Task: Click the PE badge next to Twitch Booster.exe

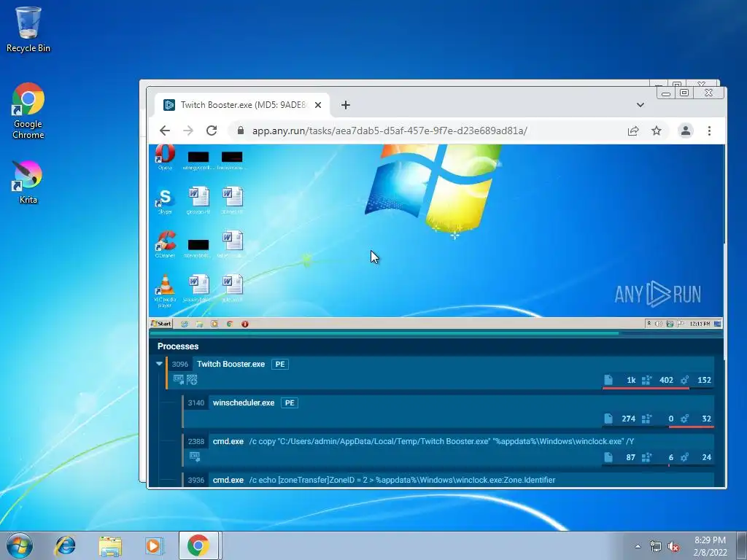Action: [280, 365]
